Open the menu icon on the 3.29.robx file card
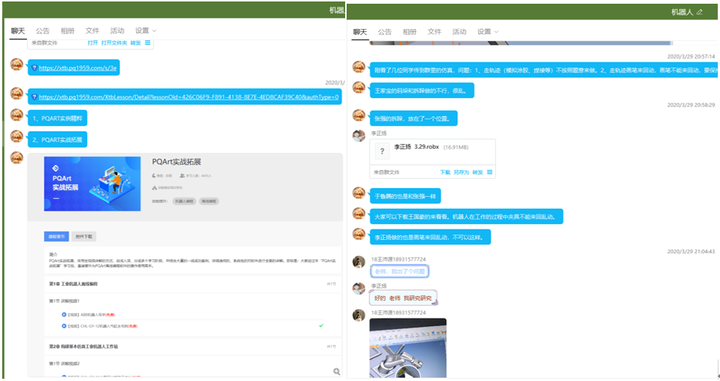This screenshot has height=381, width=720. click(x=489, y=172)
